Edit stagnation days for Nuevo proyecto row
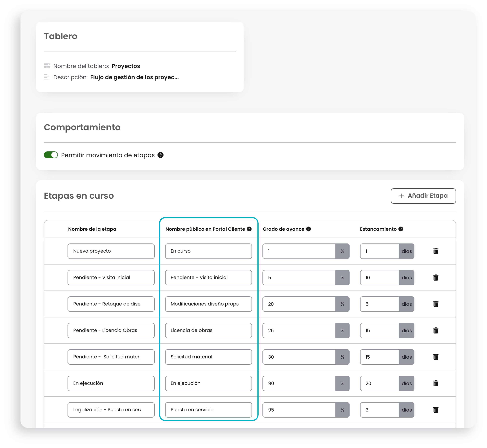487x448 pixels. [x=379, y=251]
